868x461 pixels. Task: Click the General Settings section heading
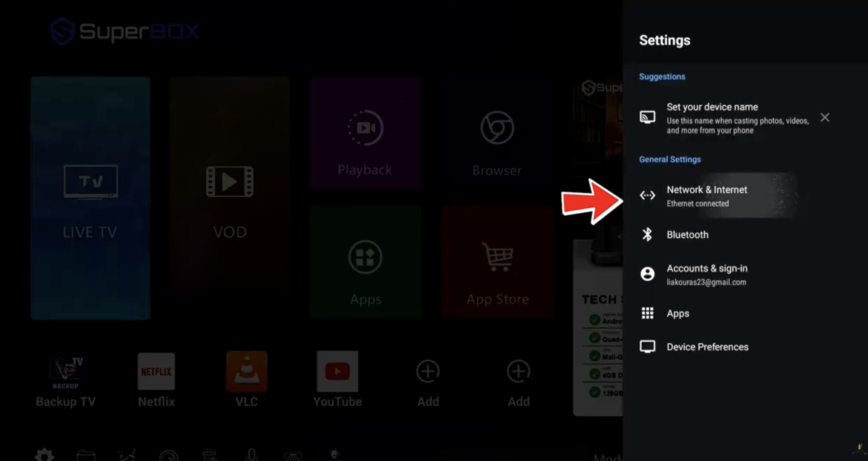(x=670, y=159)
